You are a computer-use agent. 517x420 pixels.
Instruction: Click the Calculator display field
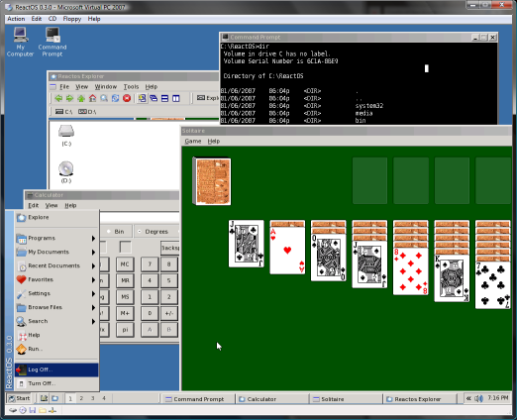140,218
